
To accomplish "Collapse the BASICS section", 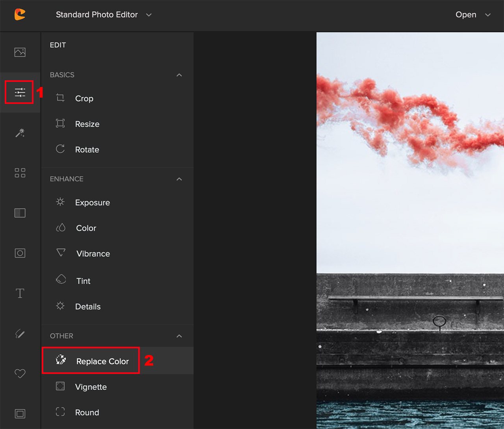I will 179,75.
